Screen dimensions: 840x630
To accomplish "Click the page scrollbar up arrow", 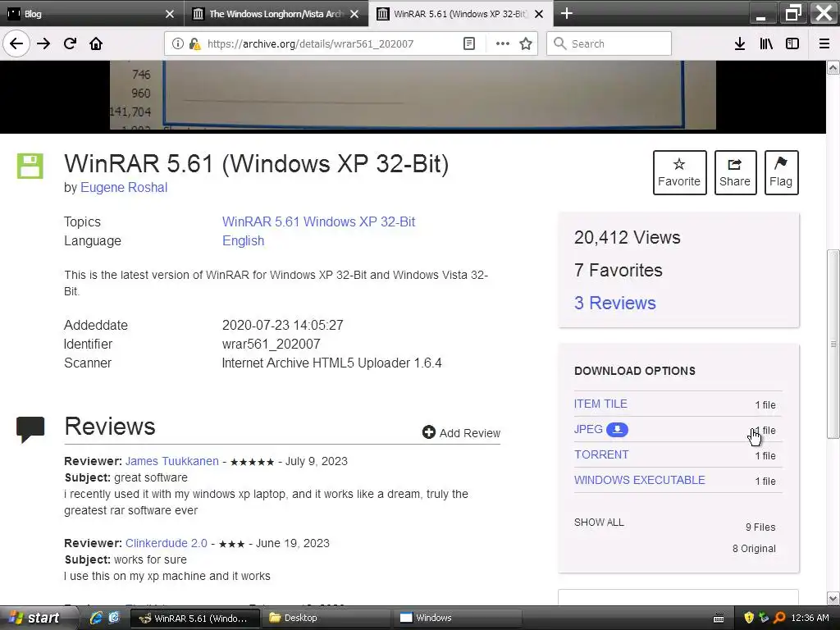I will point(833,67).
